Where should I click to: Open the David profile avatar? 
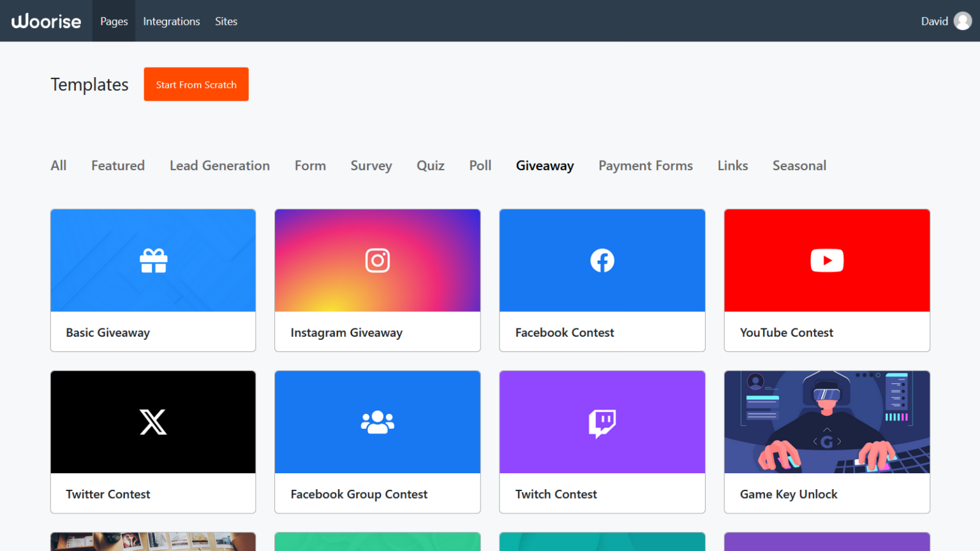(963, 21)
